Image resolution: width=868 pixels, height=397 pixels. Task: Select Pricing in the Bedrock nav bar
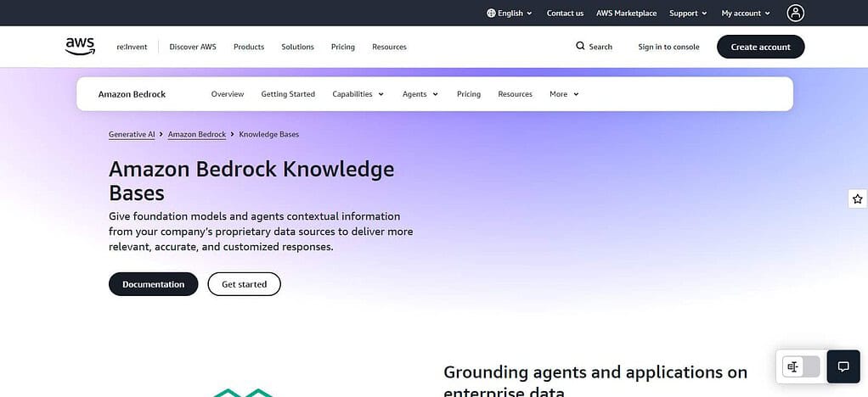point(468,94)
